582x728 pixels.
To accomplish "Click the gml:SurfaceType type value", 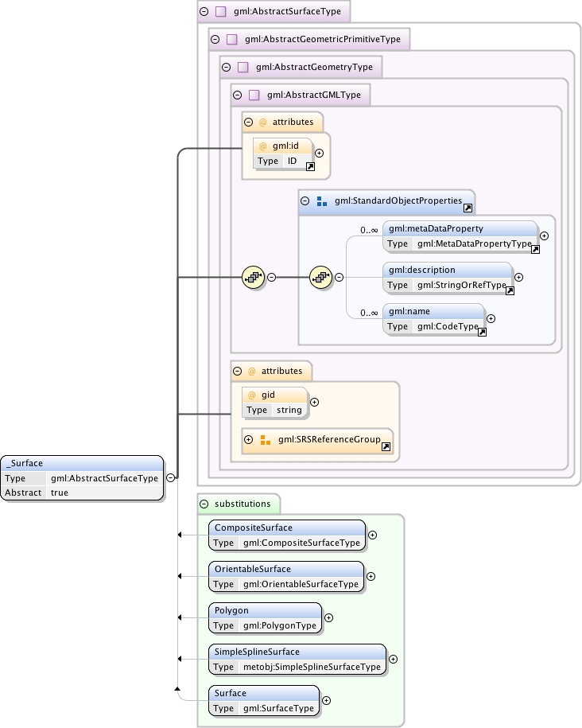I will pos(278,708).
